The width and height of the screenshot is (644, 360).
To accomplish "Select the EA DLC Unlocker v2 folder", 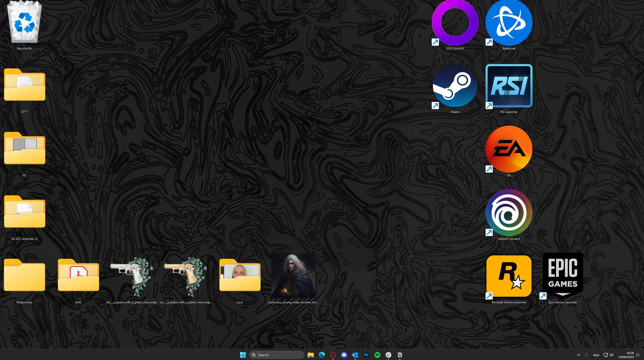I will coord(25,212).
